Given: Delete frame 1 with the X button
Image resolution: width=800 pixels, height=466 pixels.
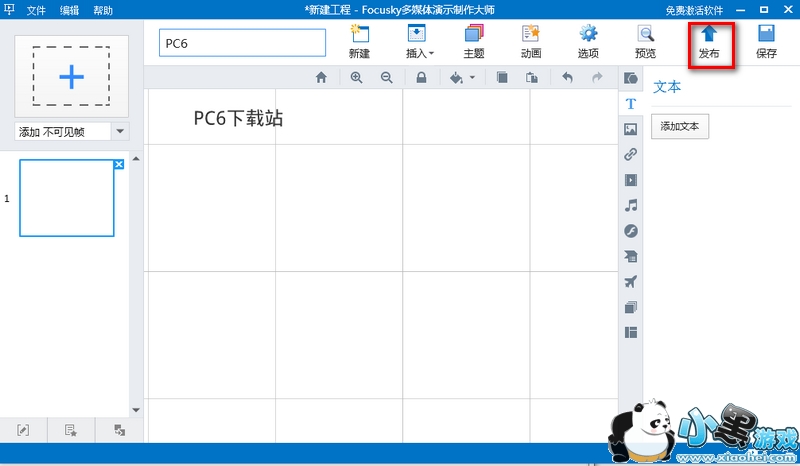Looking at the screenshot, I should 119,164.
